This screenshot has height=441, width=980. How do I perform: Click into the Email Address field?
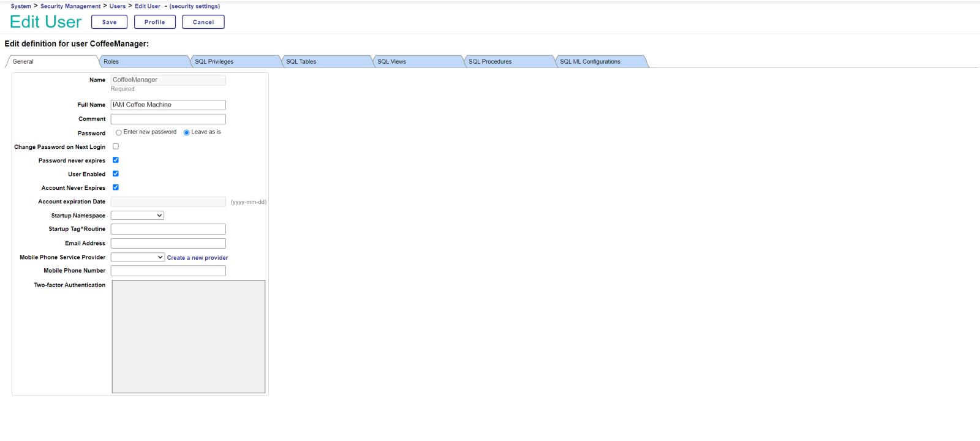[168, 243]
